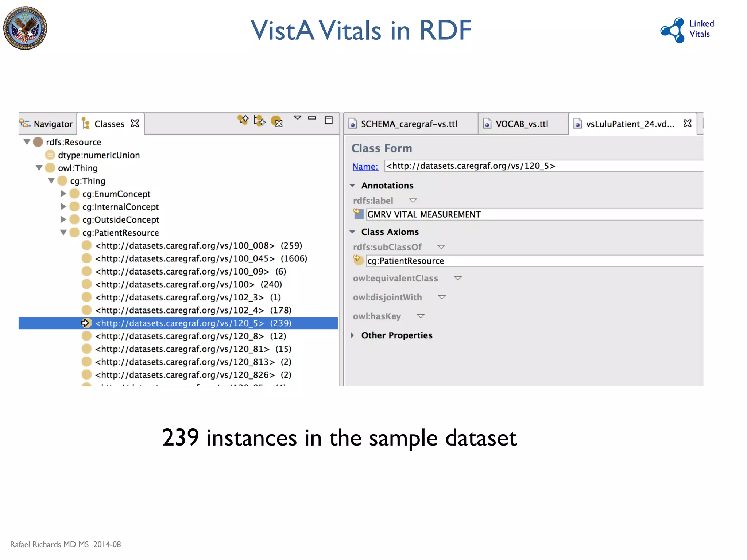Viewport: 747px width, 560px height.
Task: Select the owl:Thing class
Action: point(78,168)
